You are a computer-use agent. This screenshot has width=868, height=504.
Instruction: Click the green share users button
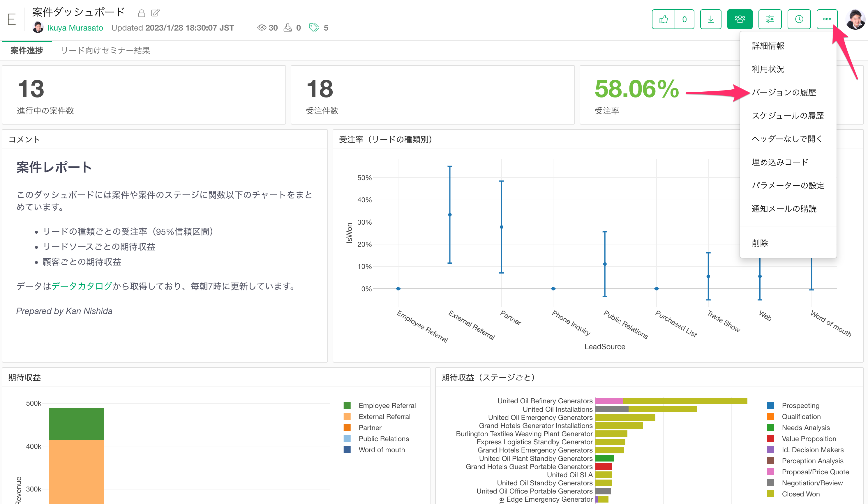pos(740,19)
